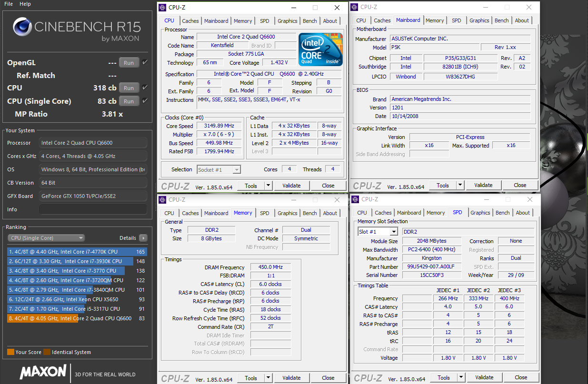The width and height of the screenshot is (588, 384).
Task: Select ranking entry Intel Core i7-3930K
Action: coord(77,261)
